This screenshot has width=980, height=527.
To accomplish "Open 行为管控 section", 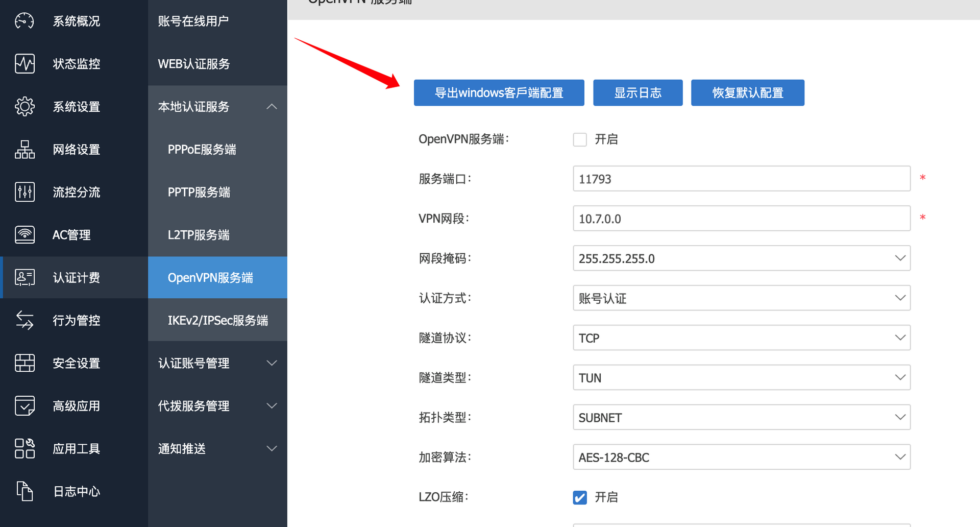I will click(x=74, y=320).
